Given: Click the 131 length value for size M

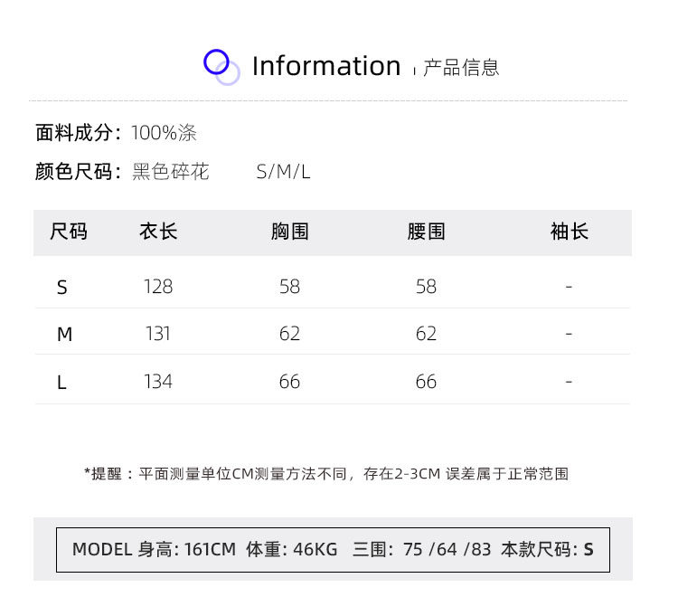Looking at the screenshot, I should point(158,334).
